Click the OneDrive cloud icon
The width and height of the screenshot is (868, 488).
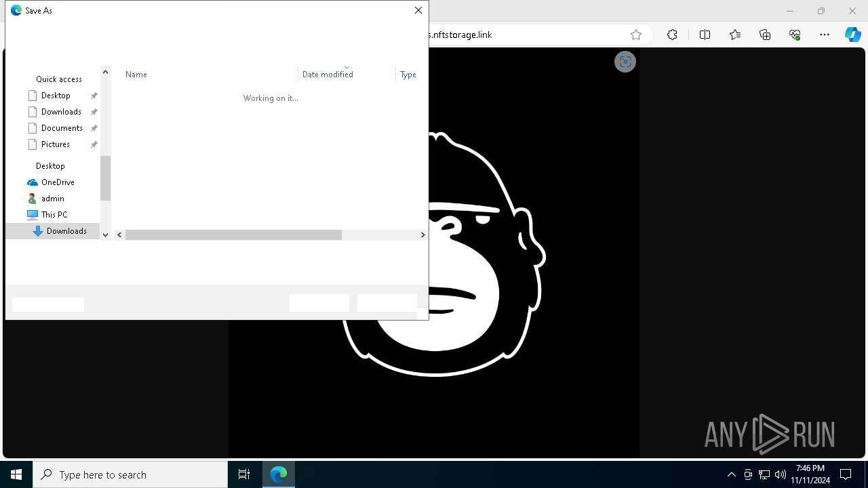[33, 182]
